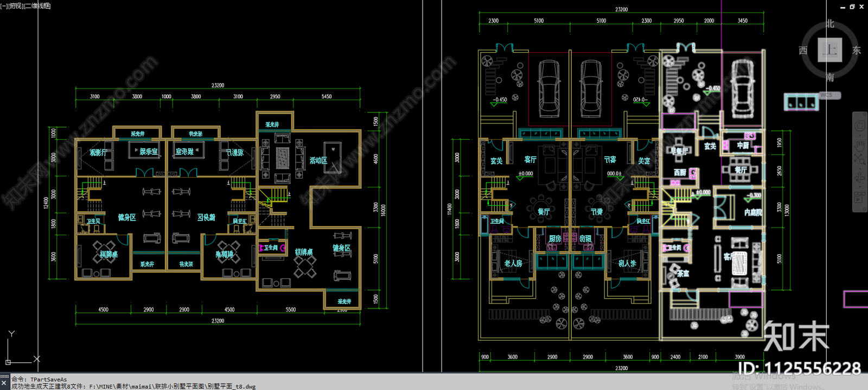
Task: Open the [-] viewport controls menu
Action: (4, 6)
